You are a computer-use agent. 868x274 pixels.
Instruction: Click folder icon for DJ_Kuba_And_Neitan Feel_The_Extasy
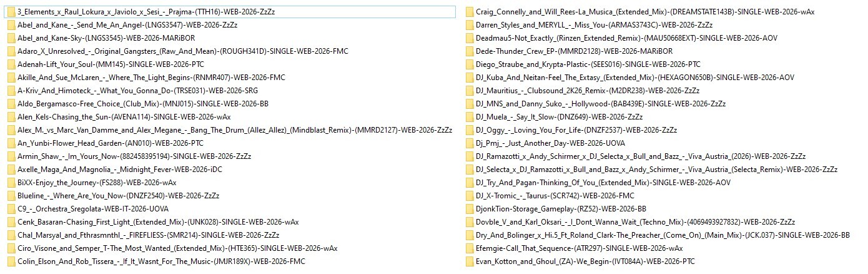469,78
